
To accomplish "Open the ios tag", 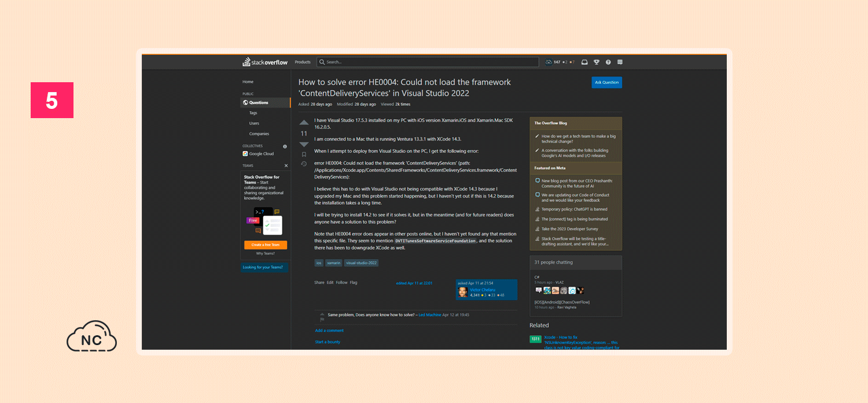I will [x=319, y=263].
